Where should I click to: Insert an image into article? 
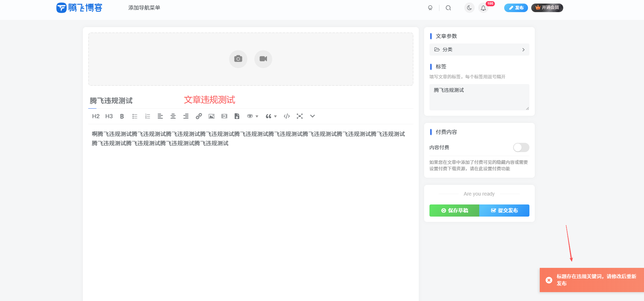point(211,116)
